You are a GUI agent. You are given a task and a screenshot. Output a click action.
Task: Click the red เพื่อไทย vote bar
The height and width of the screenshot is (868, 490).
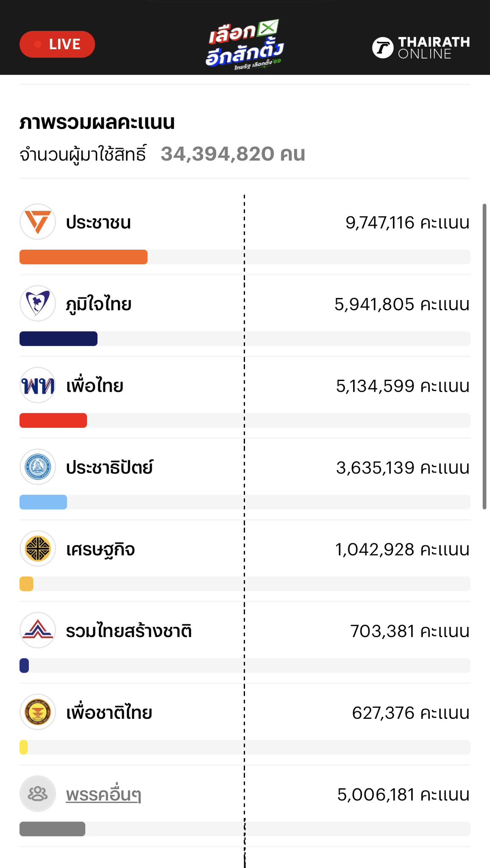coord(53,420)
